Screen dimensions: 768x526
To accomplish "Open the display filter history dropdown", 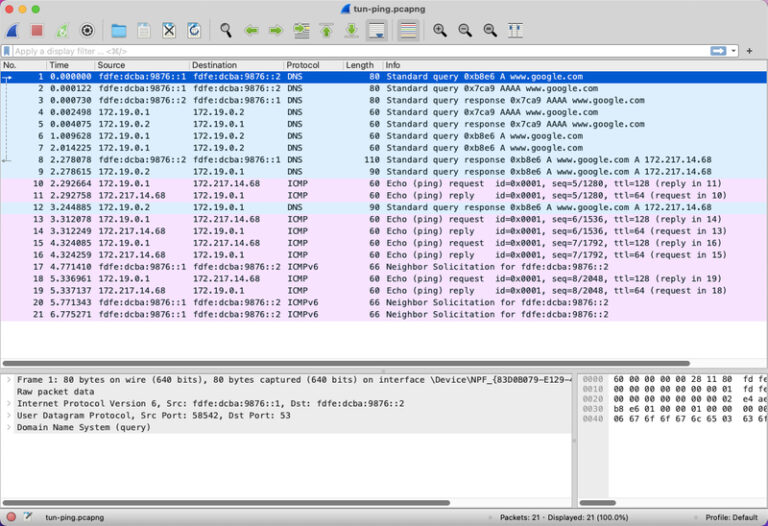I will (734, 50).
